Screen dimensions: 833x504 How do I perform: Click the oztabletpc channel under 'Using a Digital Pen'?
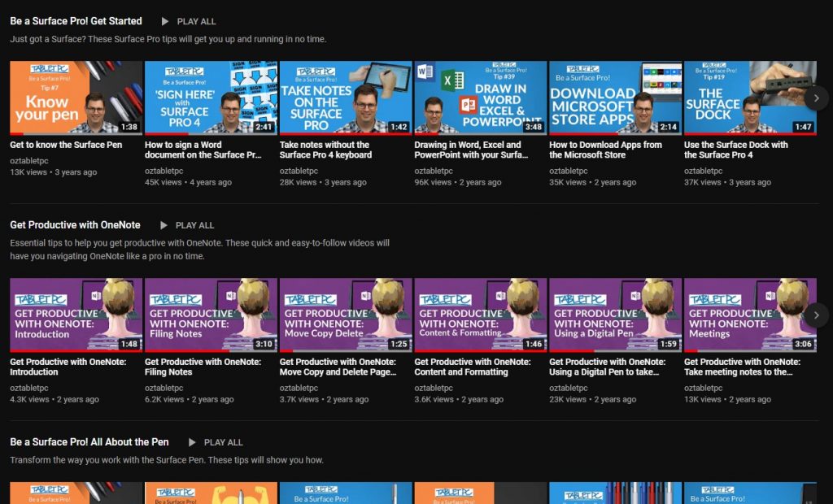pyautogui.click(x=569, y=389)
